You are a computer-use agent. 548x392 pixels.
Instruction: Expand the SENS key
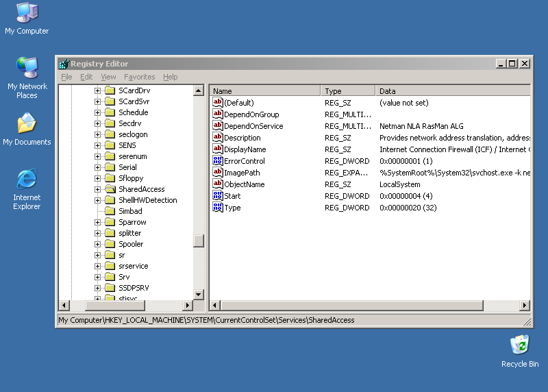click(97, 145)
